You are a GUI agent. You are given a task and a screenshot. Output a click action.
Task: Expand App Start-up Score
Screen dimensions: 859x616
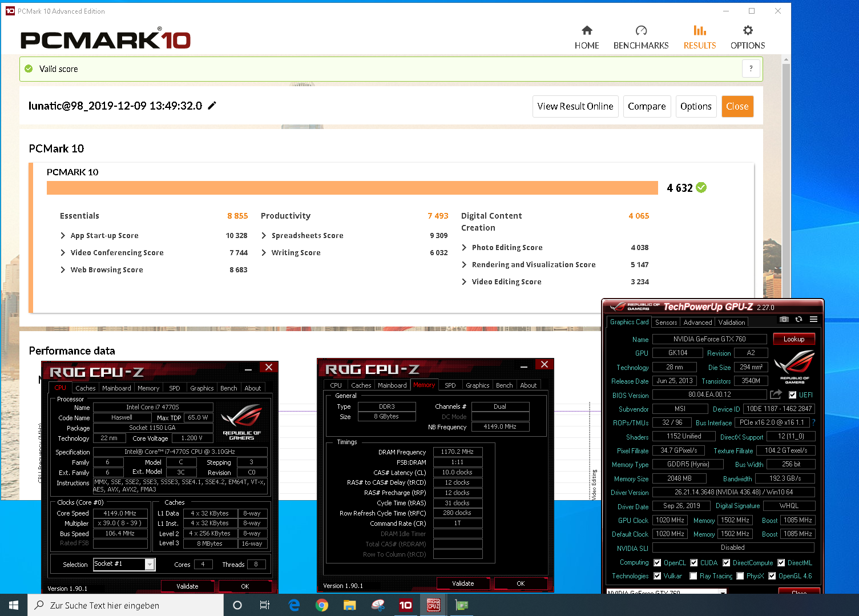point(63,235)
